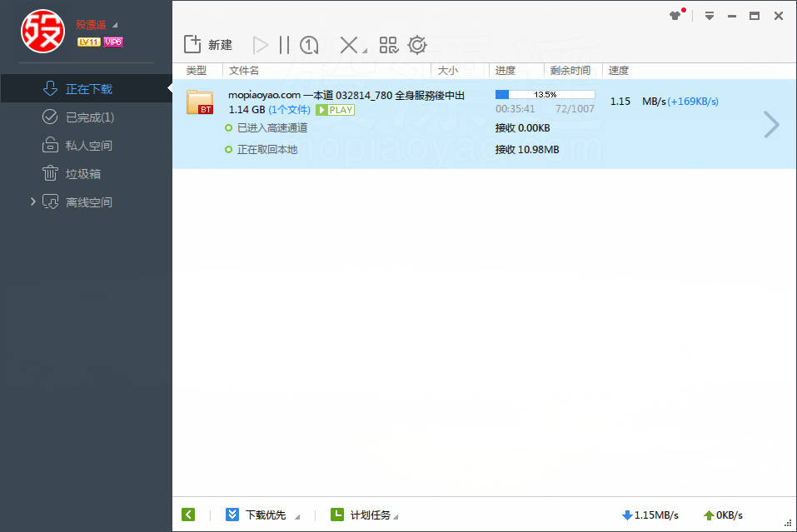Click the delete task X icon
797x532 pixels.
click(x=348, y=45)
